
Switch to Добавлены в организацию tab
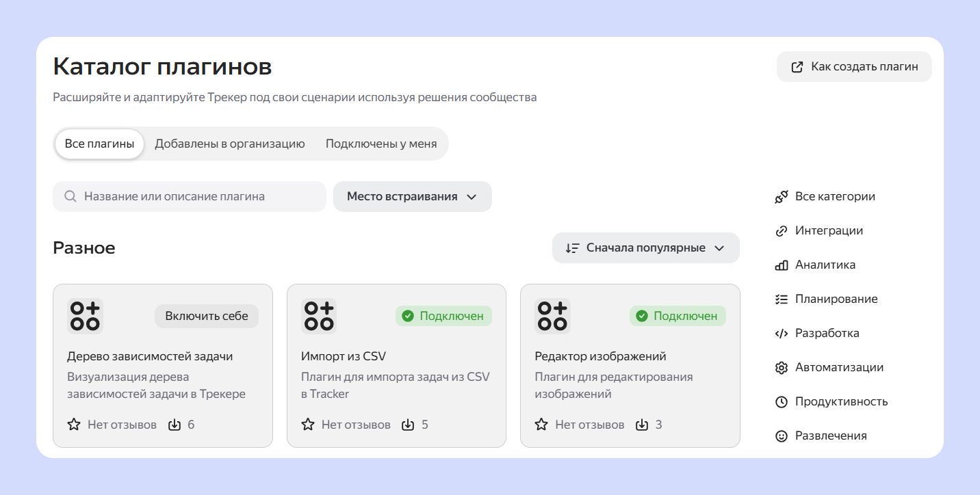tap(230, 144)
